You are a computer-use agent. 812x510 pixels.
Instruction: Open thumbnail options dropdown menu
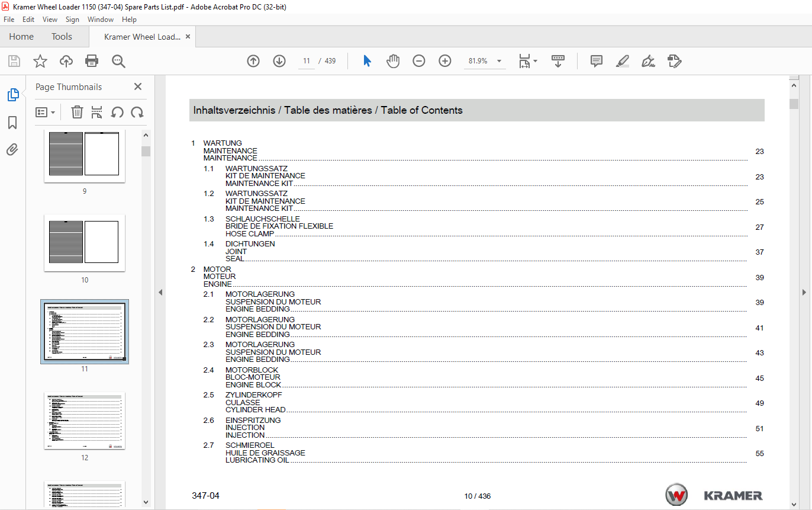45,112
